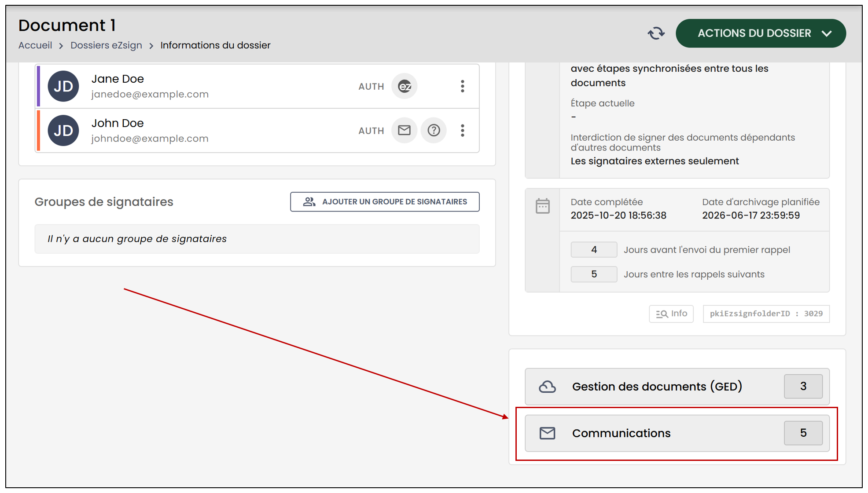Click the pkiEzsignfolderID 3029 badge

(x=766, y=314)
